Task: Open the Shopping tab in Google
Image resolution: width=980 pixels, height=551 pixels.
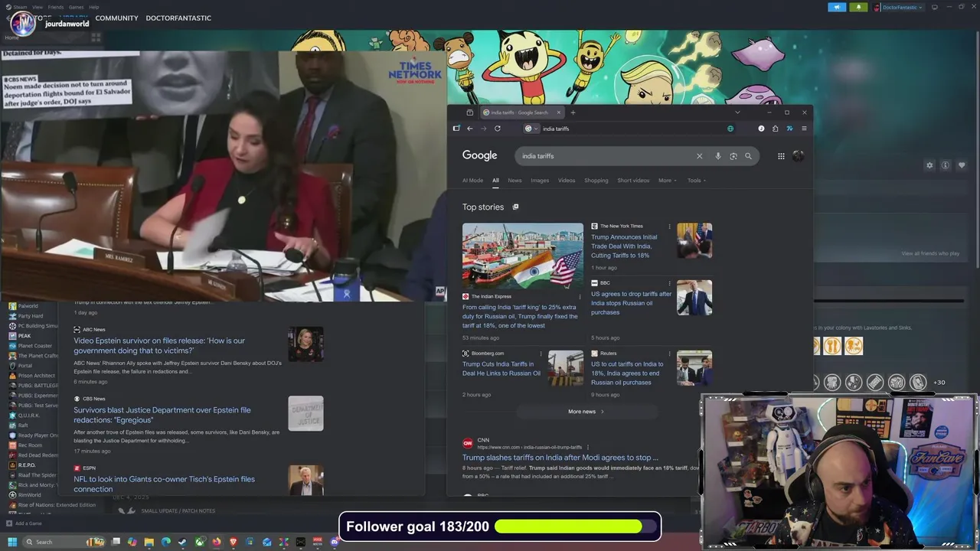Action: pos(596,181)
